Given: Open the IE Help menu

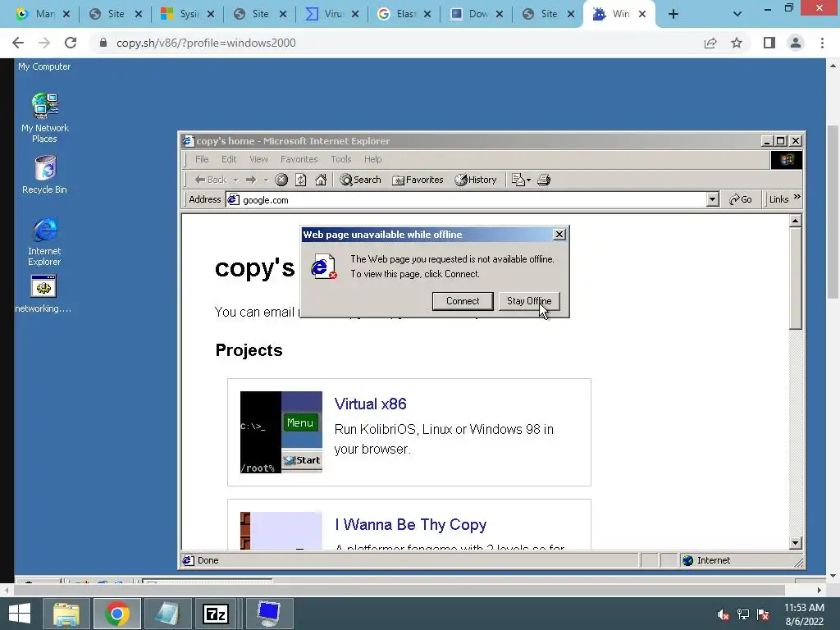Looking at the screenshot, I should point(373,159).
